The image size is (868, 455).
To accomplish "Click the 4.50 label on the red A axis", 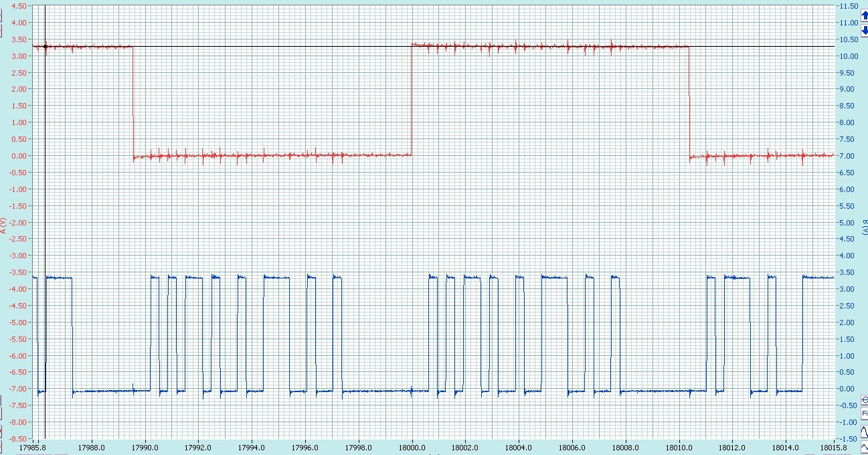I will [x=19, y=6].
